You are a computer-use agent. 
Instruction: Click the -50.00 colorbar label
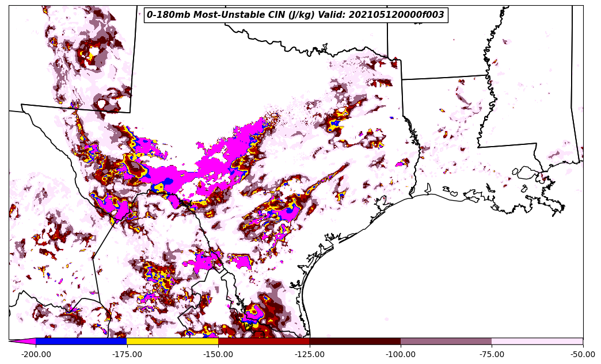[583, 354]
